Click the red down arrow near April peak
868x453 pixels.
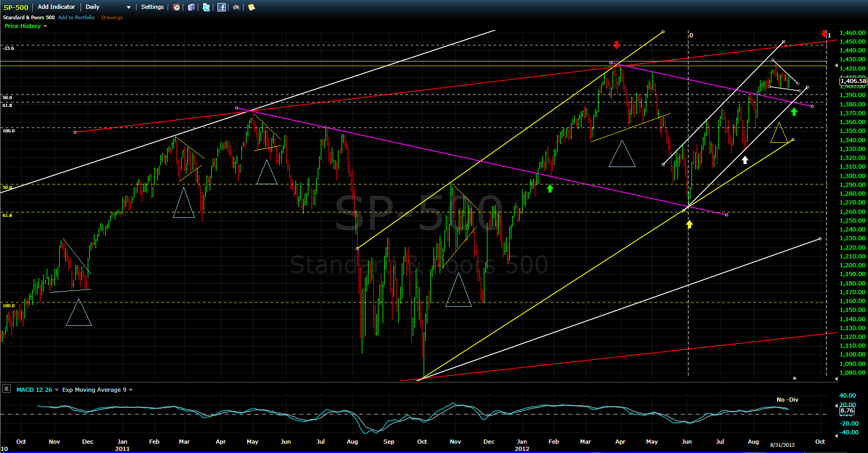(x=616, y=45)
